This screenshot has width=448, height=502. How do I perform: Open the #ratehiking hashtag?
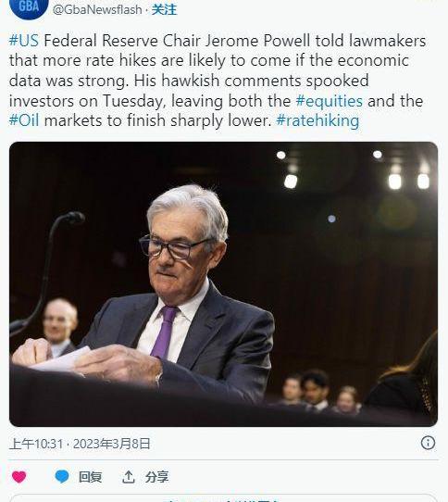tap(317, 120)
